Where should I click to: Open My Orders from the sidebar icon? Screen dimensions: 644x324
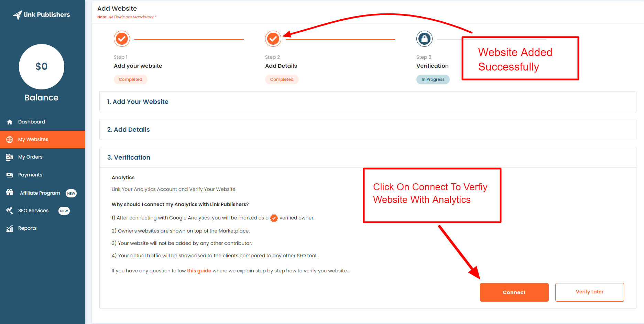coord(10,157)
